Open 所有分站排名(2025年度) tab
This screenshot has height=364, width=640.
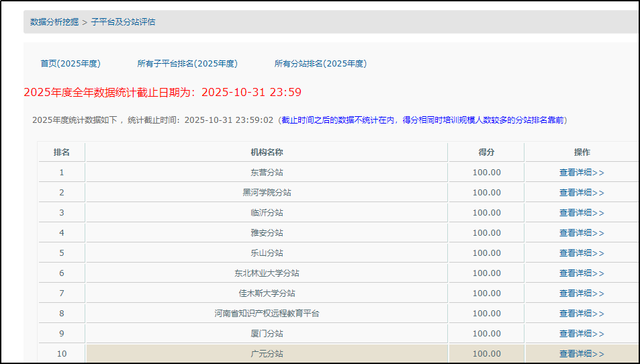320,64
